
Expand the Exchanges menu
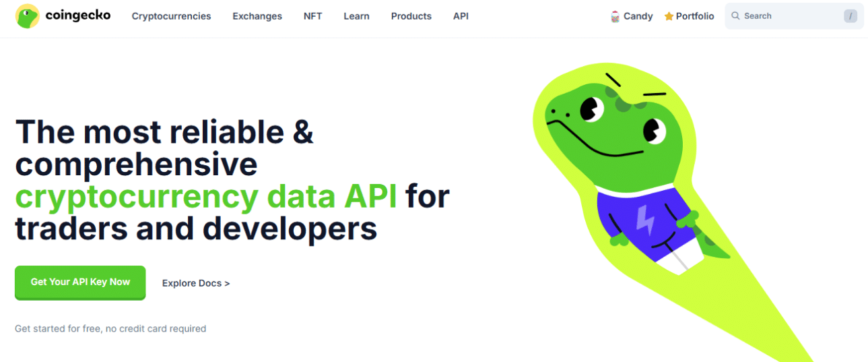(257, 16)
